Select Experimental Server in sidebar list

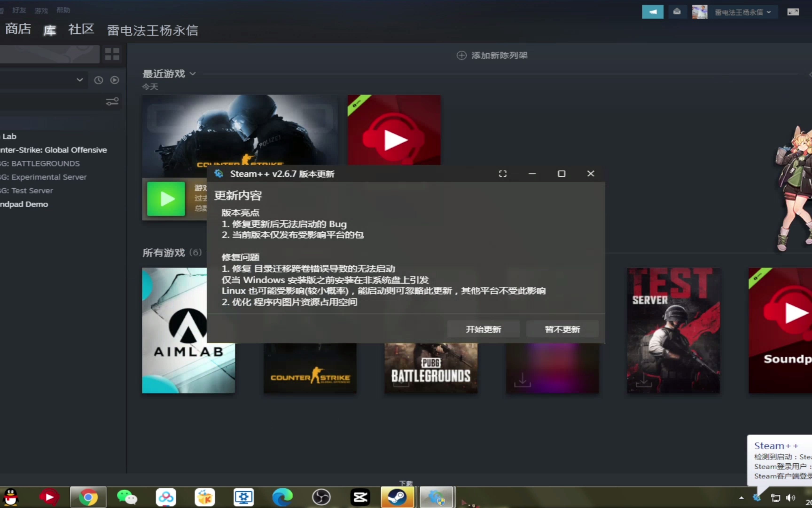click(x=43, y=177)
